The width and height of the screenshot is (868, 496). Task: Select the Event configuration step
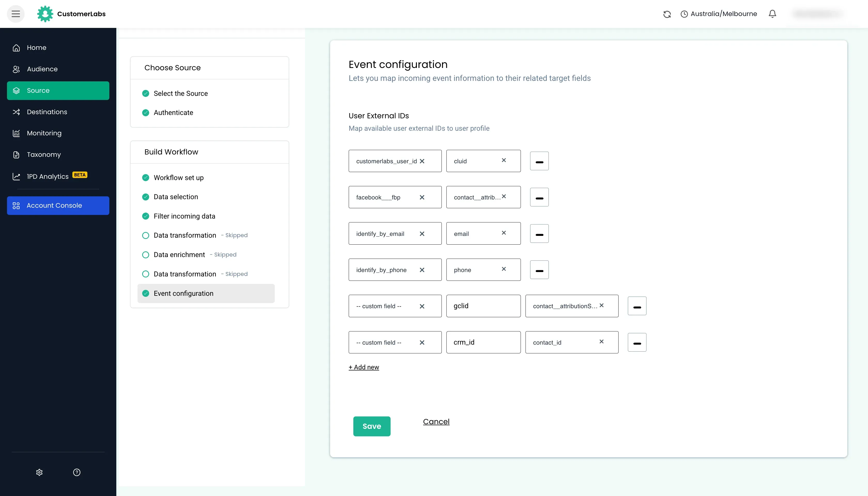tap(206, 293)
